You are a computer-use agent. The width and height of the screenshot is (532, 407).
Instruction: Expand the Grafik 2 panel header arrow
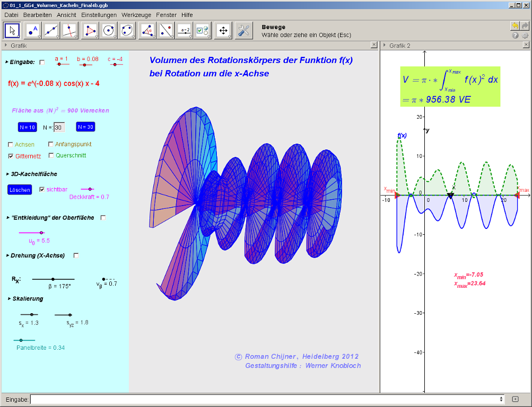[384, 46]
